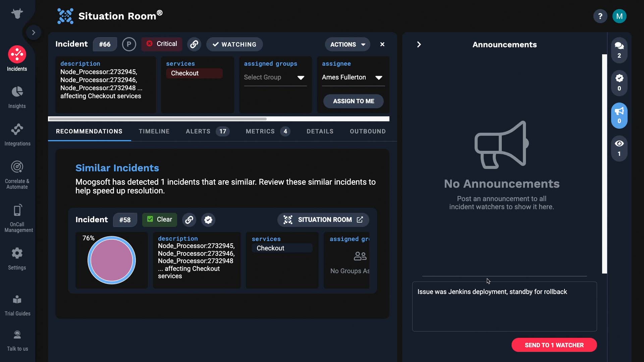Switch to the ALERTS tab
The width and height of the screenshot is (644, 362).
click(207, 131)
